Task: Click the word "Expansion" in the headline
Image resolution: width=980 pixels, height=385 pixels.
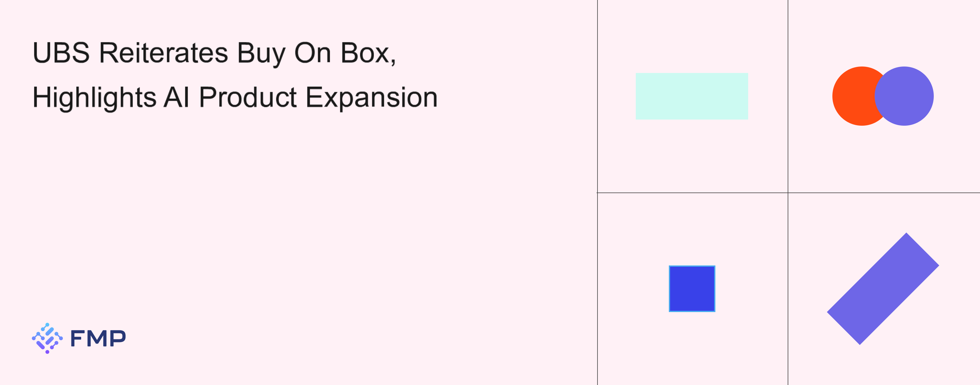Action: point(372,98)
